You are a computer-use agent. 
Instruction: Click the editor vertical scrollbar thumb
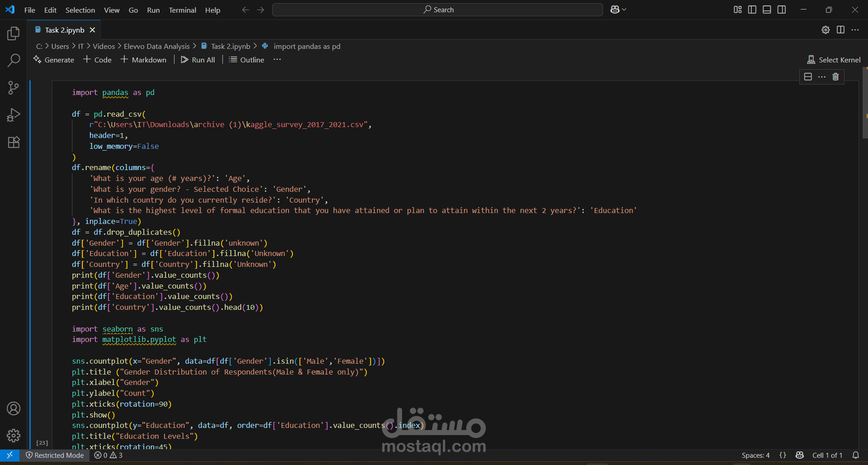(x=865, y=104)
